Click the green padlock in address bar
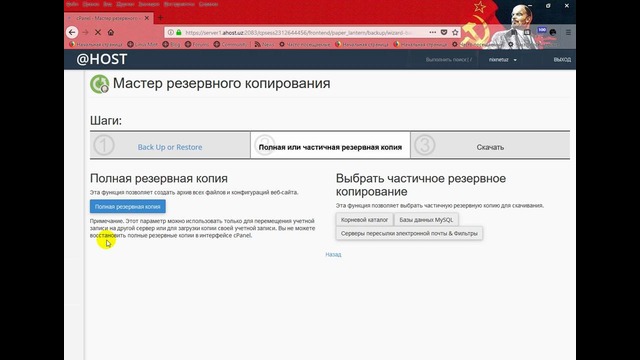640x360 pixels. click(179, 32)
